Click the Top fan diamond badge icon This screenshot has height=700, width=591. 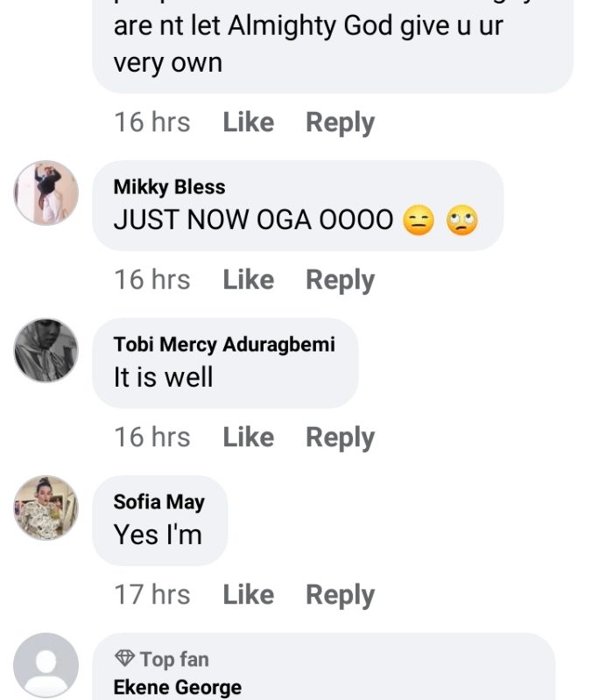(x=123, y=659)
